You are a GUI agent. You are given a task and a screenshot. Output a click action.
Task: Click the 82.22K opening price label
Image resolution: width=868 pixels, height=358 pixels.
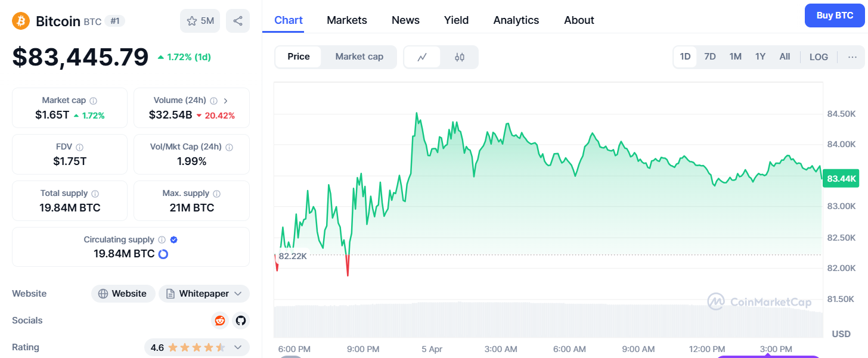pos(293,256)
